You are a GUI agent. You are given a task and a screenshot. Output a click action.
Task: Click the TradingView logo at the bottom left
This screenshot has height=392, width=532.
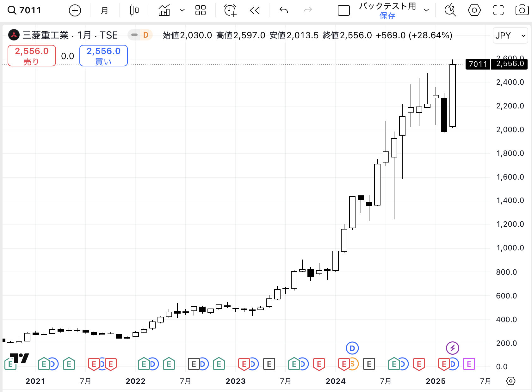20,358
